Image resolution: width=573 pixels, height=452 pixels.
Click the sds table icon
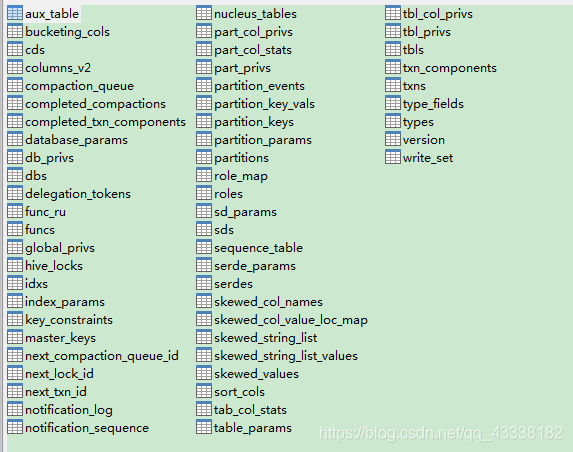pos(204,229)
